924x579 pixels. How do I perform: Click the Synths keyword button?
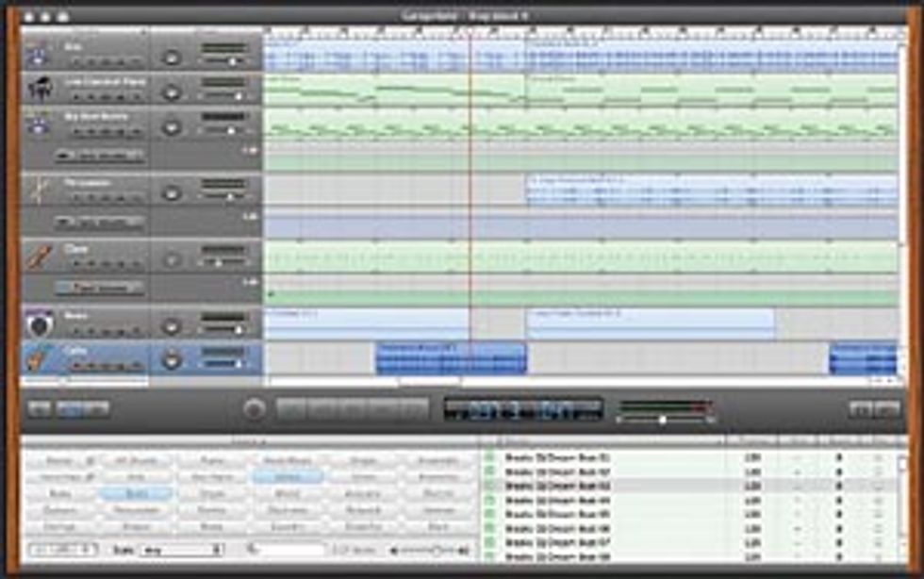pos(211,510)
